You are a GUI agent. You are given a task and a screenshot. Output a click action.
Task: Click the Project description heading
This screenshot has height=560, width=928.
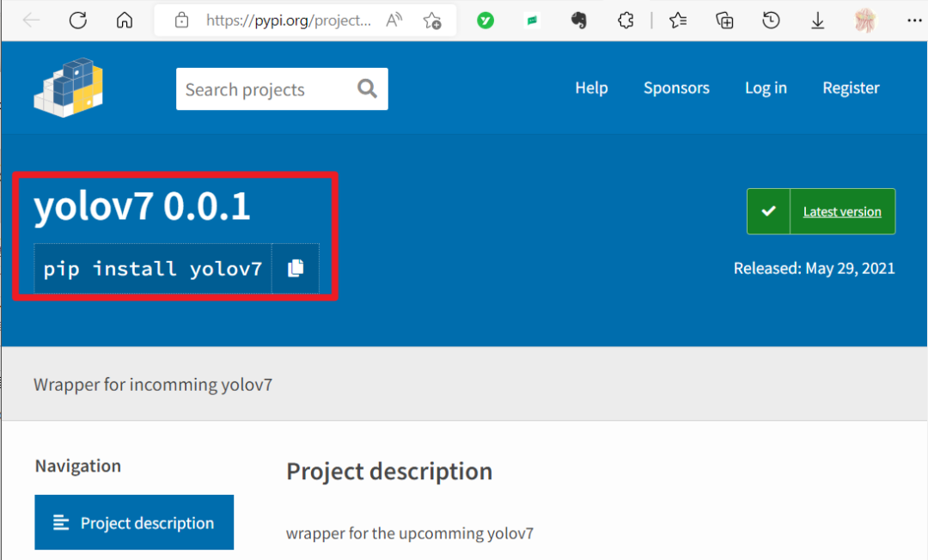[389, 472]
